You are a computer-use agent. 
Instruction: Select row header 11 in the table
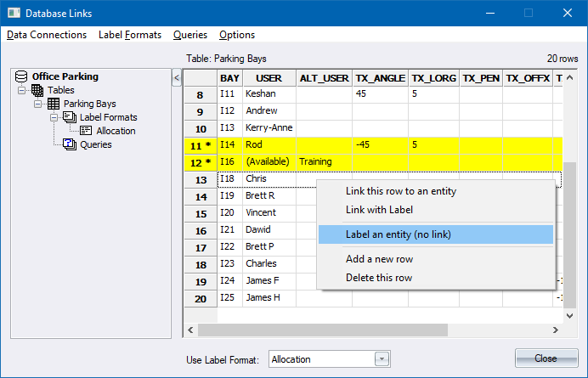pos(200,145)
